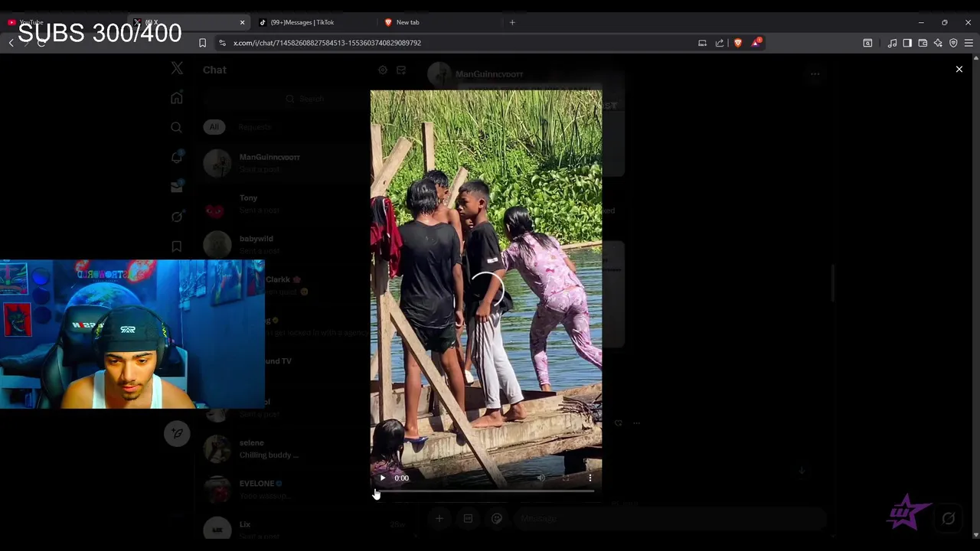Share this page via the share icon

pos(720,43)
